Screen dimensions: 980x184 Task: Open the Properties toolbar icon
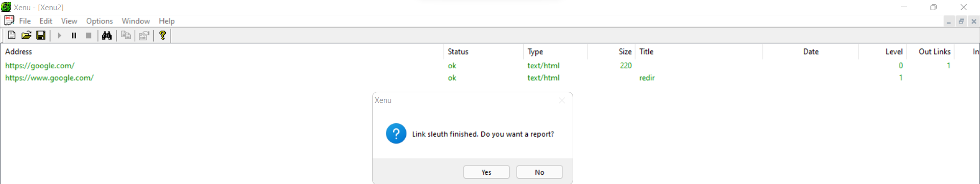coord(144,35)
